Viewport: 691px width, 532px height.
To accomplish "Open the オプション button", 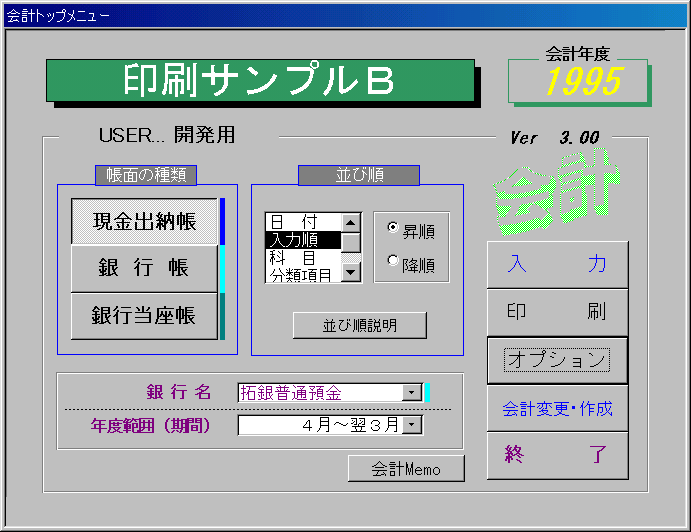I will point(557,360).
